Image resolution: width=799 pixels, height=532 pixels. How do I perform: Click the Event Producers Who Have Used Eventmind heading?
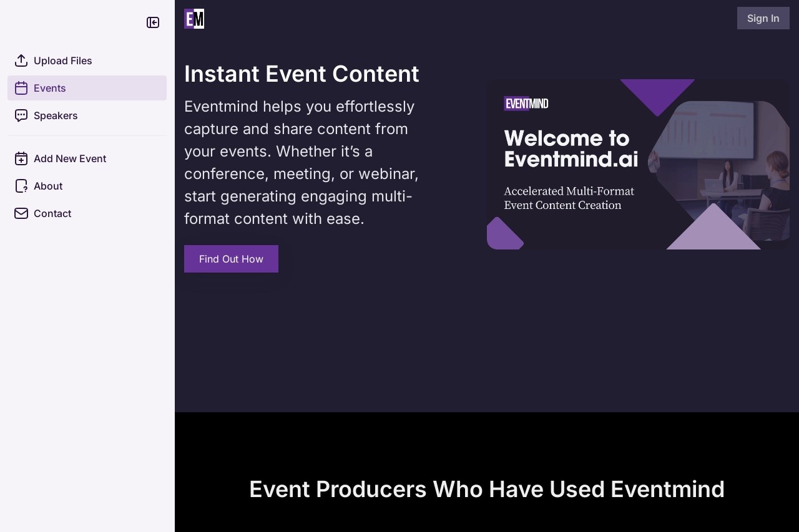[487, 489]
